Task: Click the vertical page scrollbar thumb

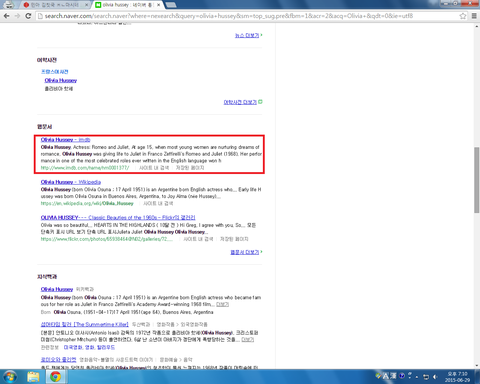Action: [x=477, y=180]
